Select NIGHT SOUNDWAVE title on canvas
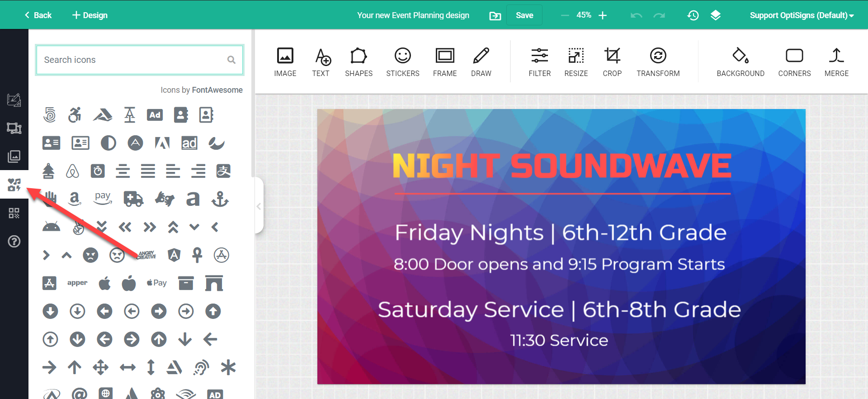This screenshot has height=399, width=868. [561, 166]
